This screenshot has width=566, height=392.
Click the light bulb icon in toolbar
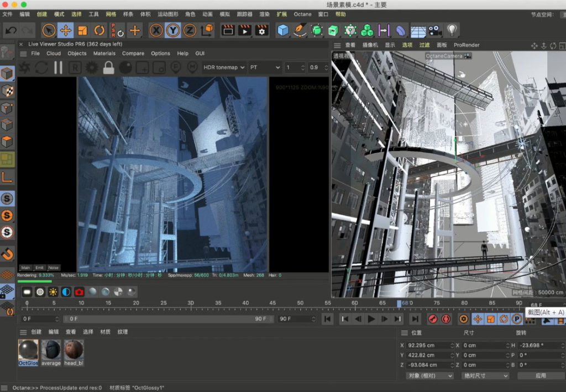tap(452, 30)
